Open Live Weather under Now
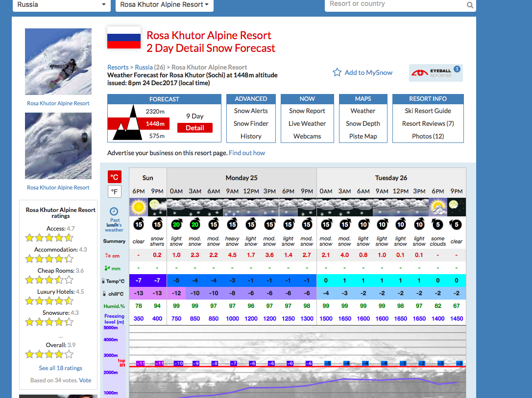This screenshot has height=398, width=532. (x=307, y=124)
